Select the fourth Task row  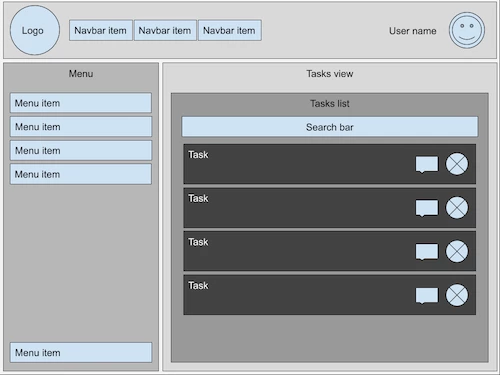point(330,295)
